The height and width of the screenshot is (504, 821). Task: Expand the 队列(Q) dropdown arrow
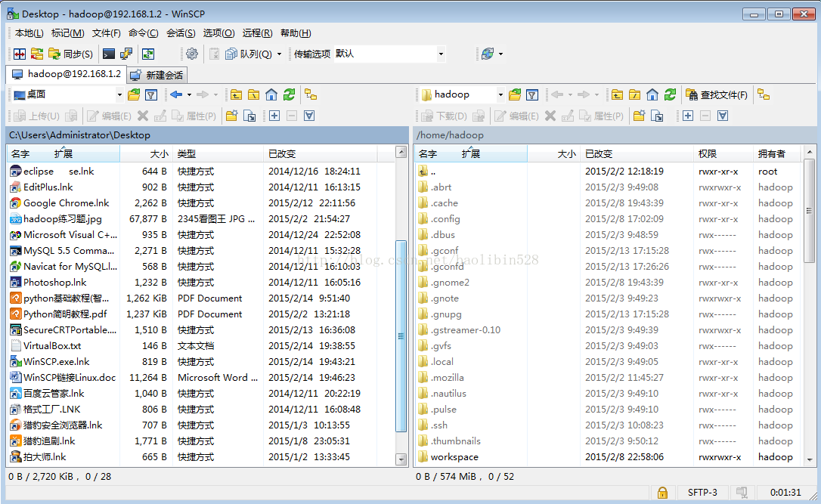point(279,54)
